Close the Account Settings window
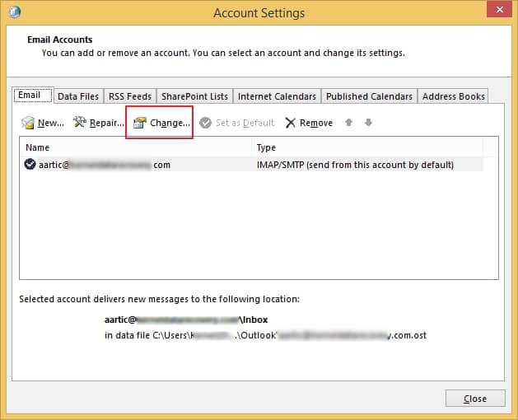518x420 pixels. 500,9
